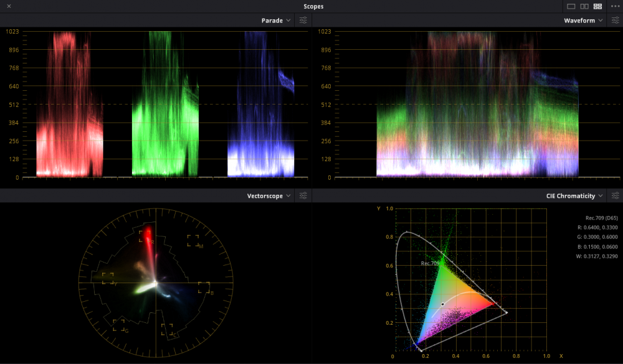Click the magenta (M) target in vectorscope
Screen dimensions: 623x364
tap(193, 241)
